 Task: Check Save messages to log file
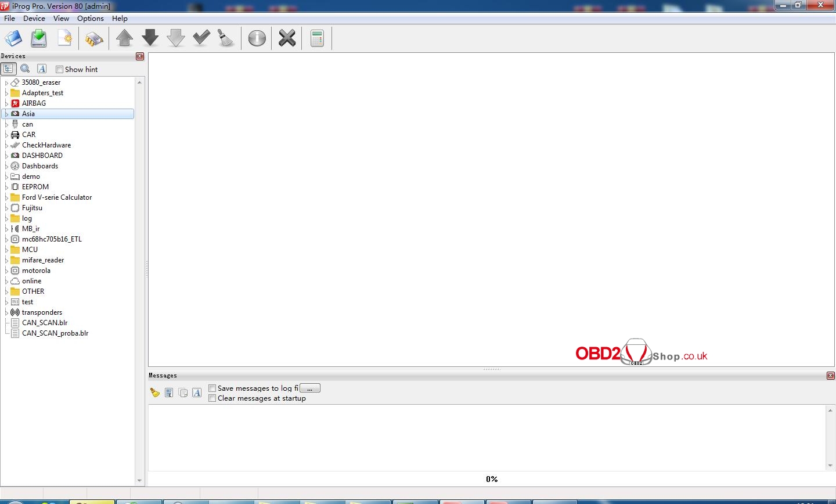[x=212, y=388]
